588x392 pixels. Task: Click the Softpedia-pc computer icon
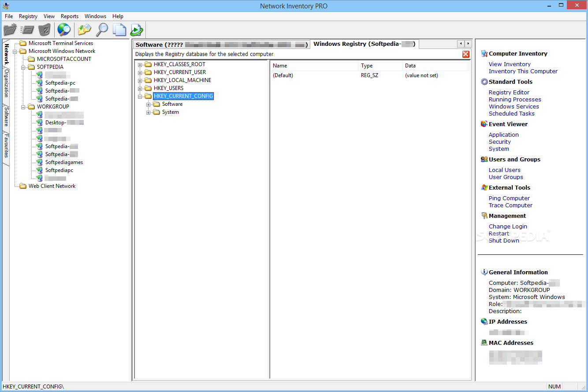pyautogui.click(x=40, y=83)
